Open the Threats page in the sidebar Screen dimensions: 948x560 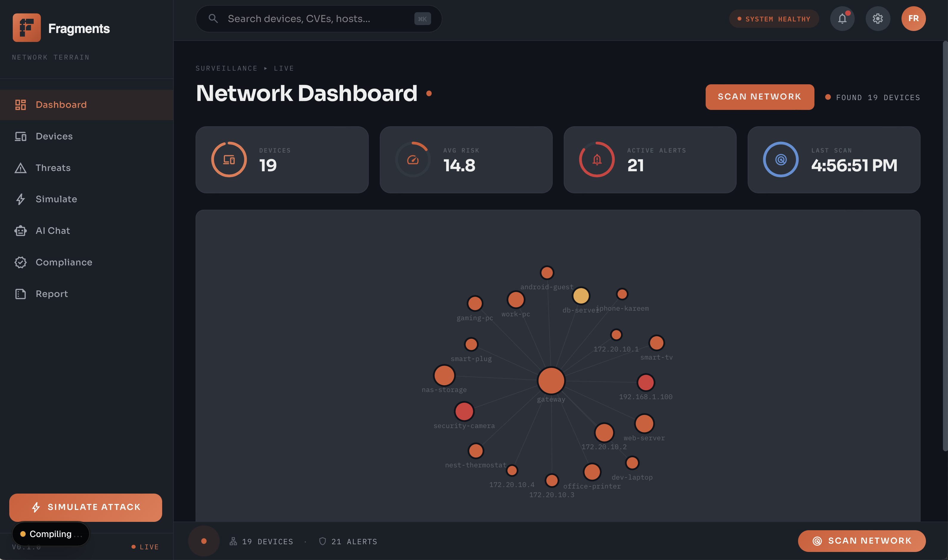pos(53,168)
